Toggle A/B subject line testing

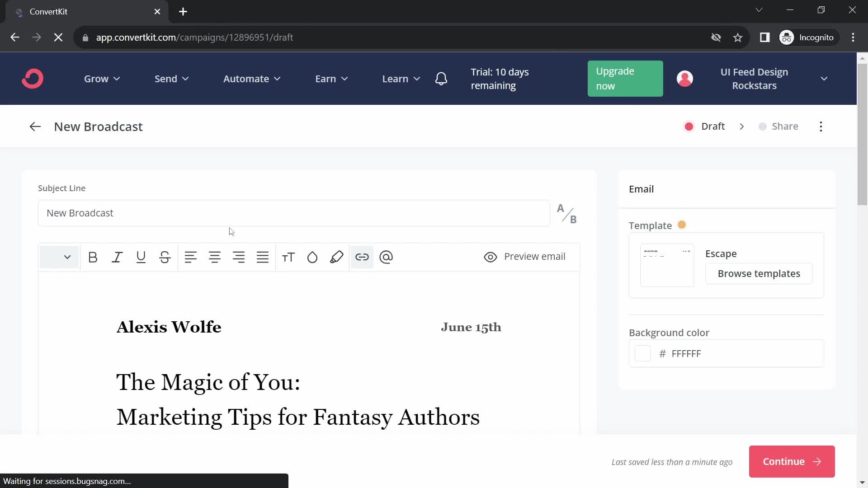[x=566, y=213]
